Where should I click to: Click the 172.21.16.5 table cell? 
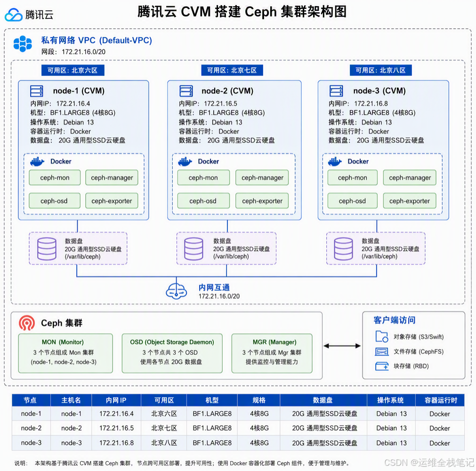tap(117, 428)
